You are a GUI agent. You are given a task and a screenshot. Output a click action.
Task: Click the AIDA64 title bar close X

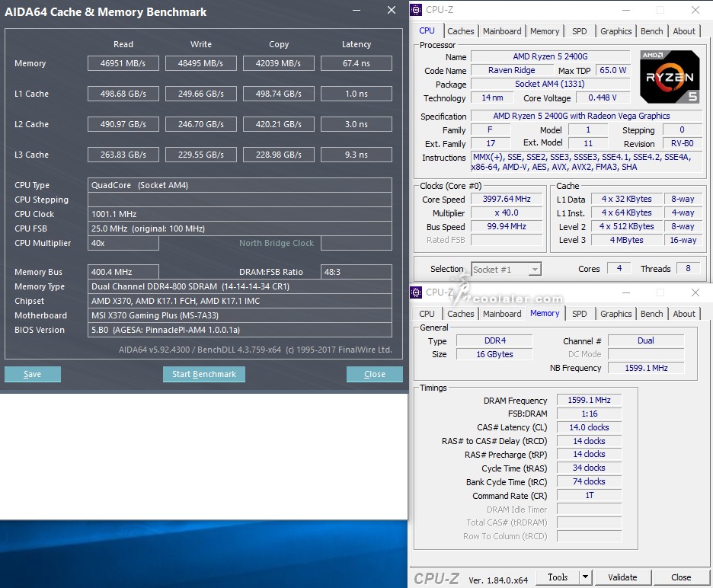(391, 10)
